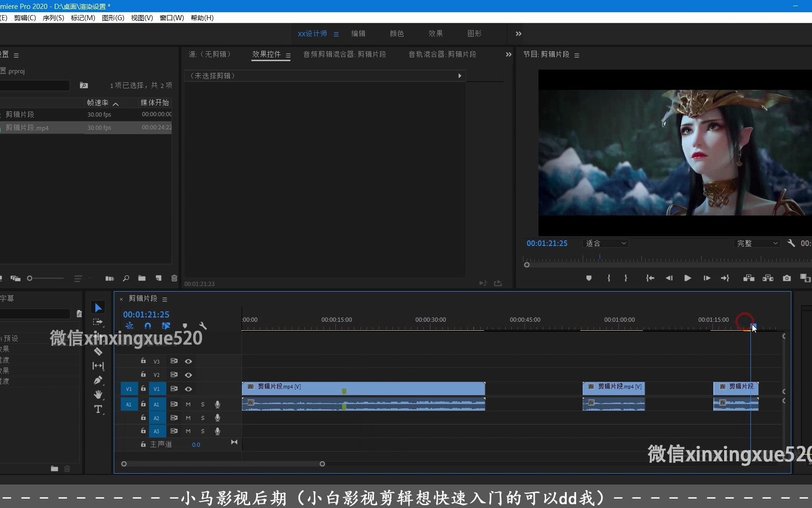Toggle V3 track visibility eye
Screen dimensions: 812x508
[188, 361]
